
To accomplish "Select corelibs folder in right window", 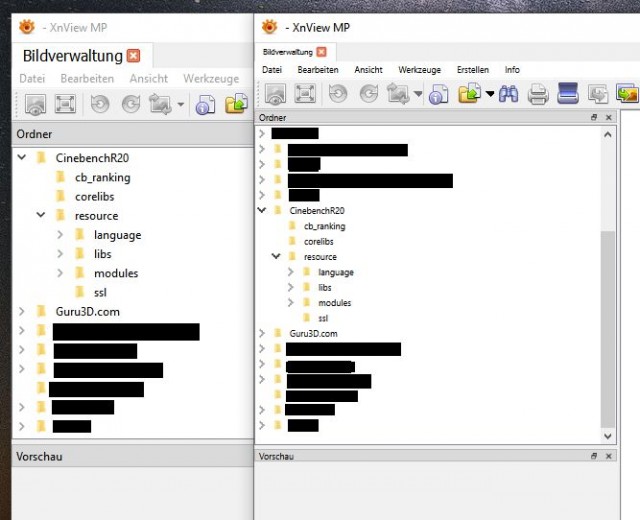I will [x=318, y=242].
